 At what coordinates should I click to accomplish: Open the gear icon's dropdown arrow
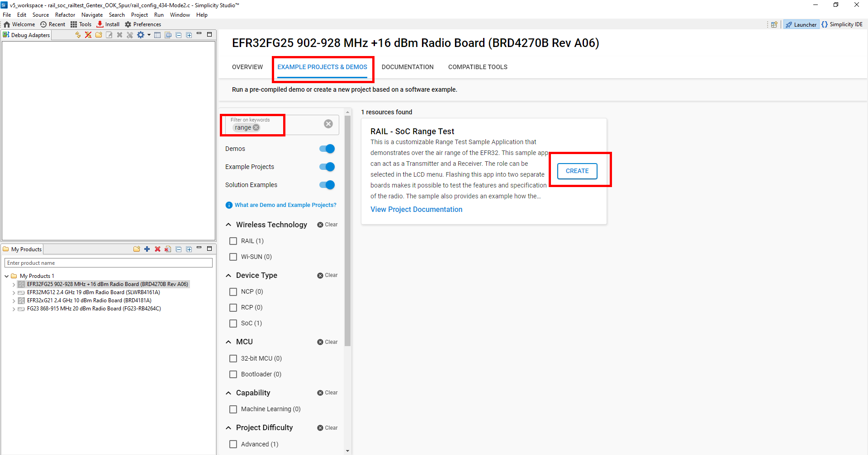(149, 35)
